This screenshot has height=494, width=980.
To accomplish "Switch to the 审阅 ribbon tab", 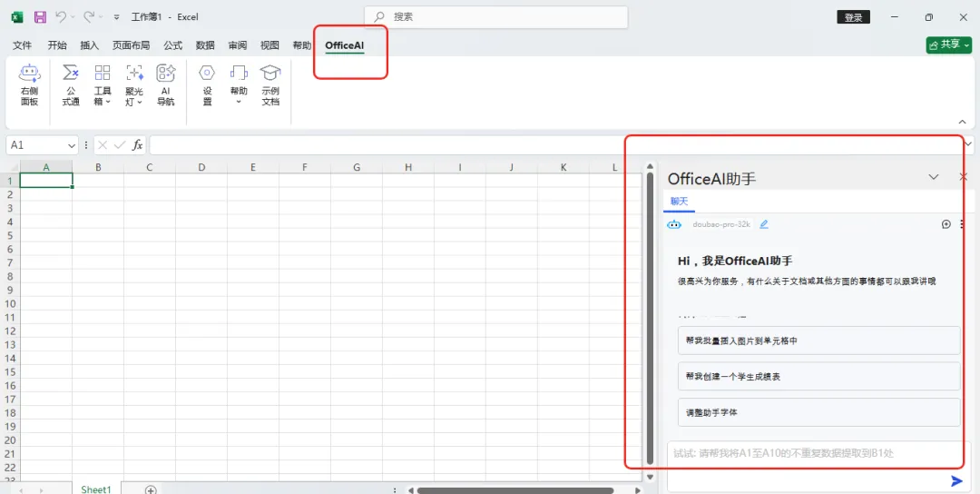I will pyautogui.click(x=238, y=45).
